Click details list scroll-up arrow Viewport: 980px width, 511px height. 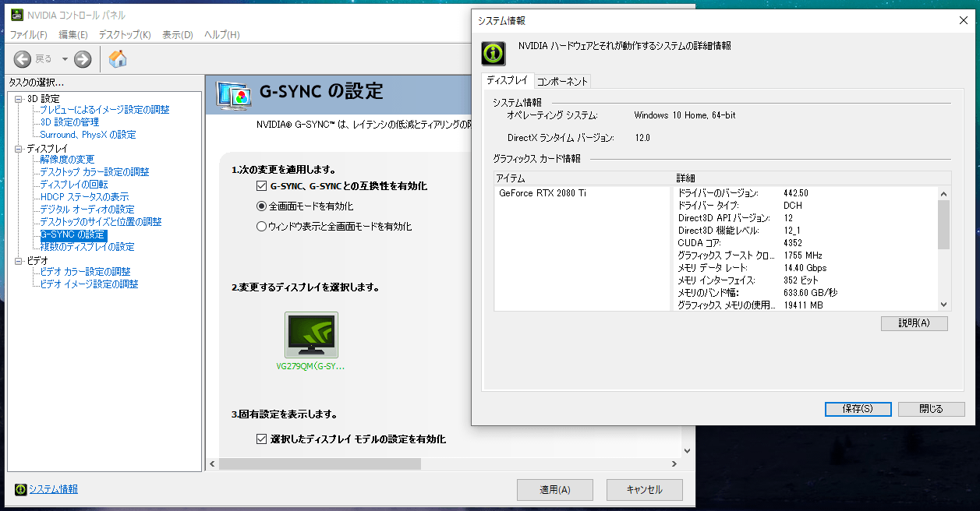tap(943, 193)
